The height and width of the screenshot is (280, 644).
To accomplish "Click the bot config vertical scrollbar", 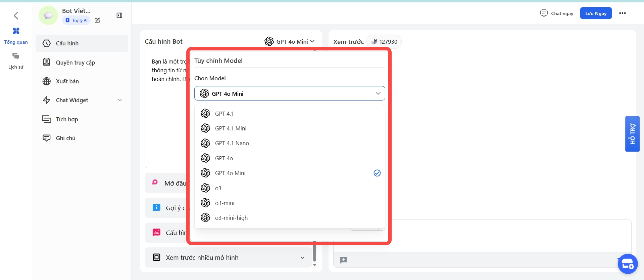I will 314,252.
